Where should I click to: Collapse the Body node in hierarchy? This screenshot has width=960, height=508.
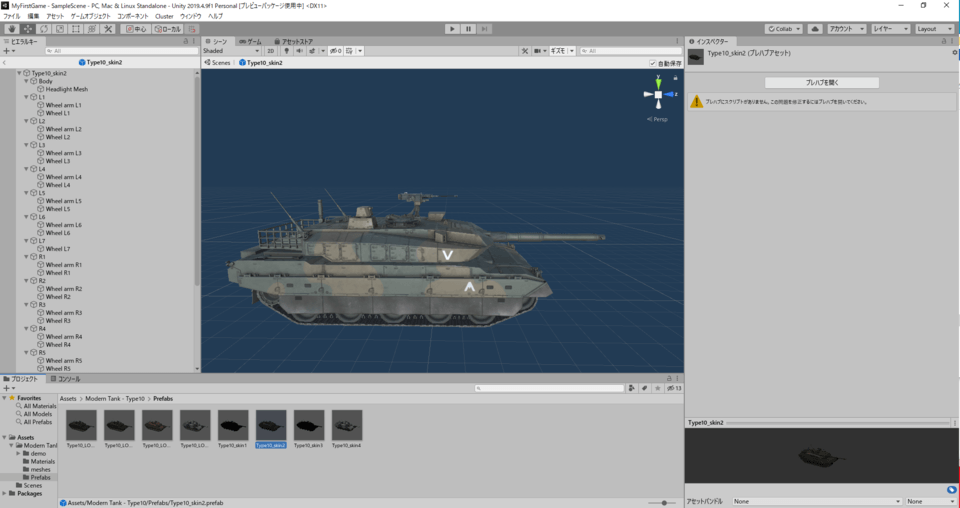click(x=27, y=81)
